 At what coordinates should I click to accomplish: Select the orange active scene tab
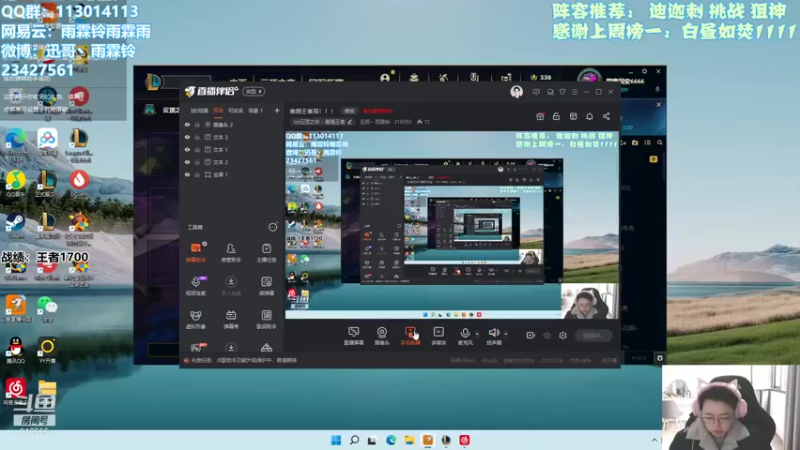[x=218, y=110]
